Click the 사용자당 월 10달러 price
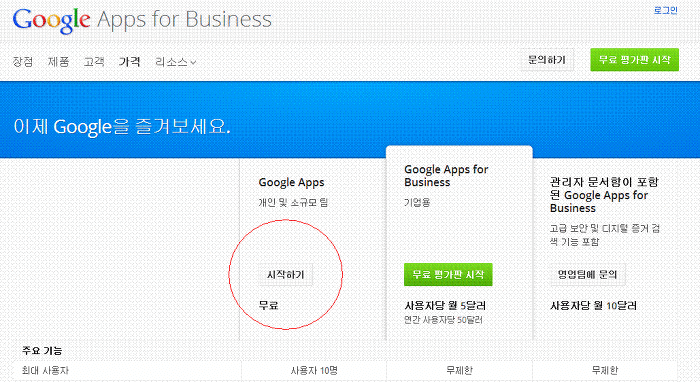The width and height of the screenshot is (700, 382). 593,306
